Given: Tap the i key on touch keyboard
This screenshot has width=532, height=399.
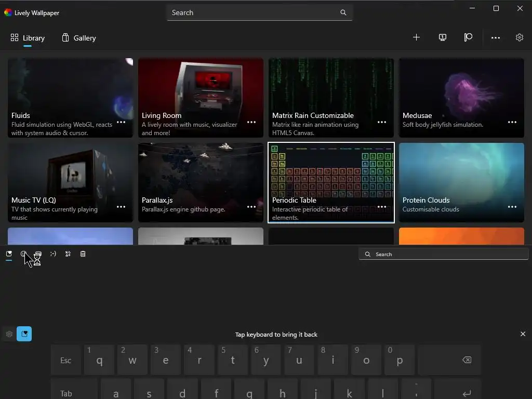Looking at the screenshot, I should click(x=333, y=360).
